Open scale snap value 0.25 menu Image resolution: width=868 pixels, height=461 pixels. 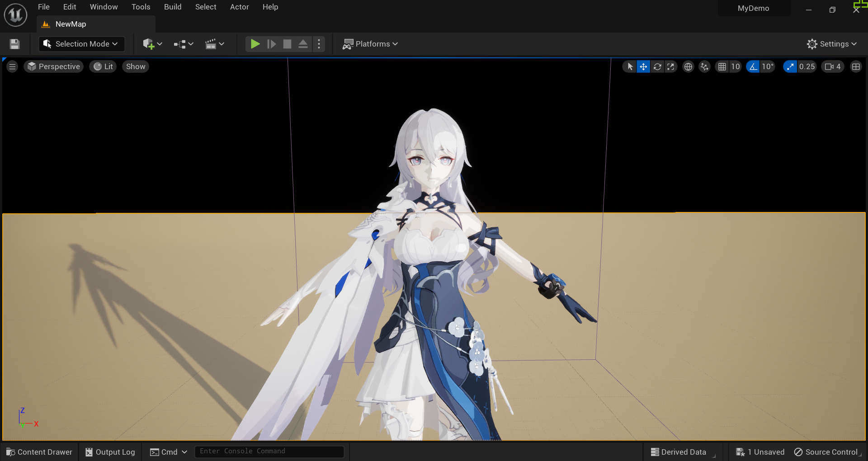[x=807, y=66]
